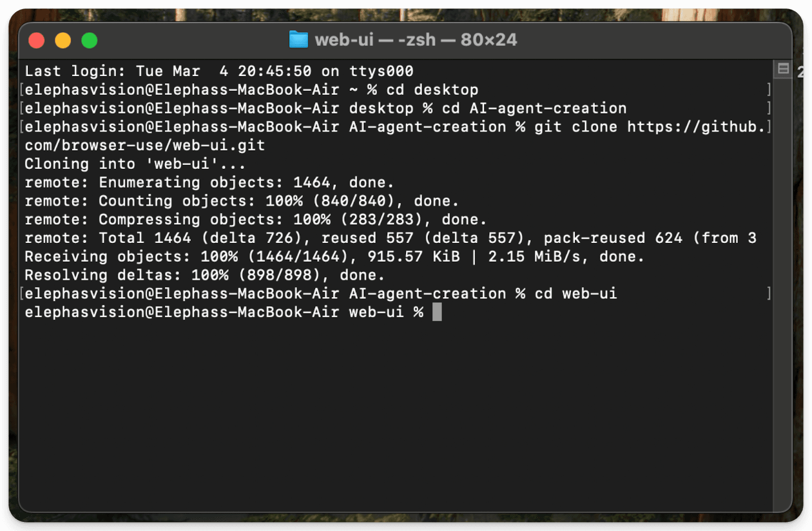Click the "Receiving objects: 100%" output line
Viewport: 812px width, 531px height.
click(x=334, y=257)
